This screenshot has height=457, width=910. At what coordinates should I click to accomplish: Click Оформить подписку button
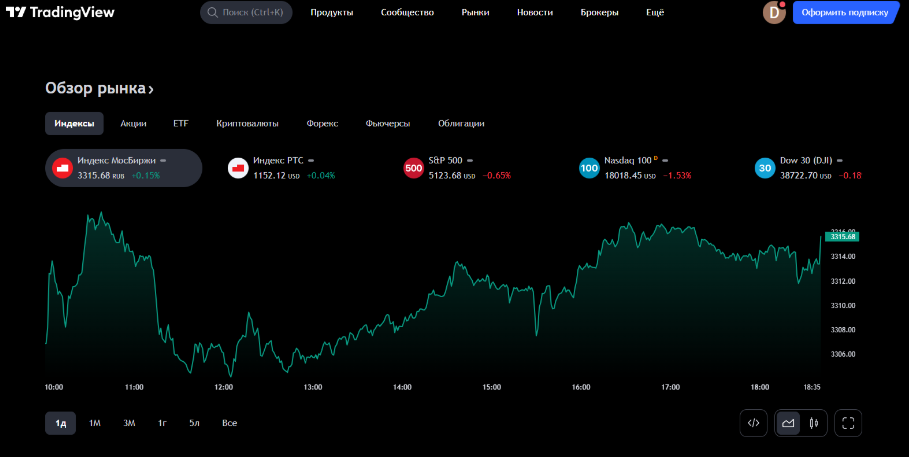845,12
